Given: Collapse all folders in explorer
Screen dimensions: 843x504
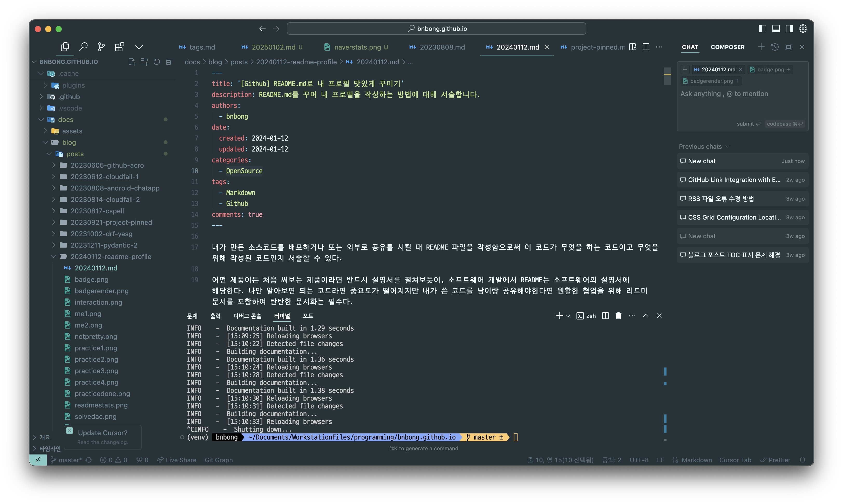Looking at the screenshot, I should 169,62.
